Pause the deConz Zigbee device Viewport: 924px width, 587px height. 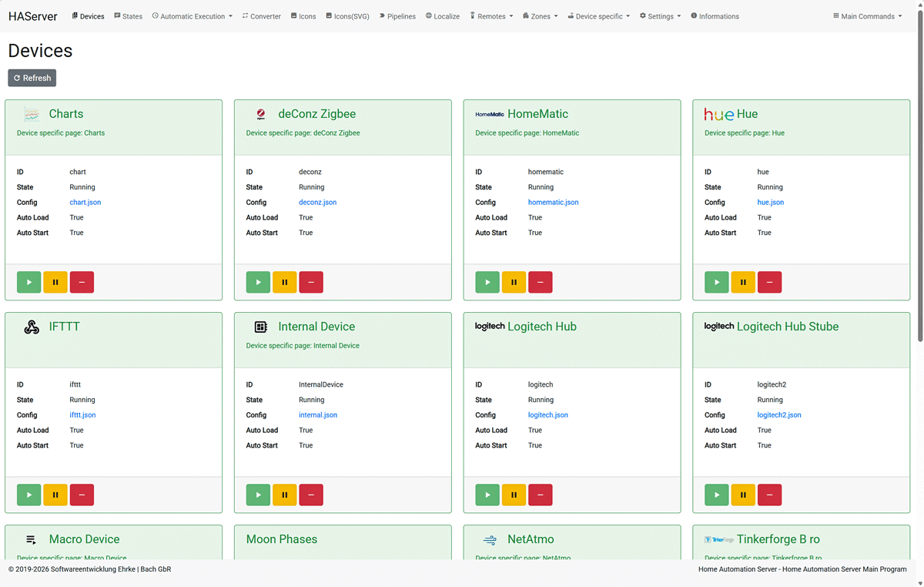pos(285,282)
